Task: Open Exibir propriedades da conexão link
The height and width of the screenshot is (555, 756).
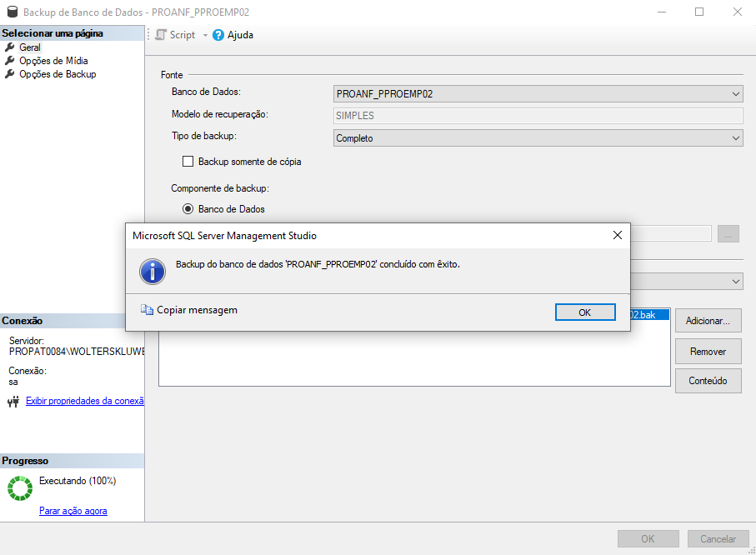Action: pos(85,401)
